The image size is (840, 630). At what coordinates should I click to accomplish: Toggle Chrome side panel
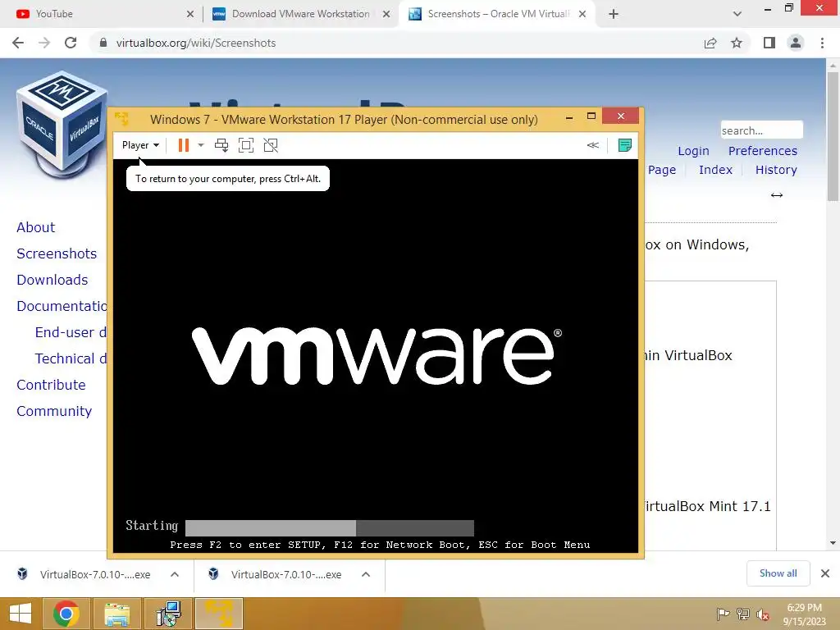(x=769, y=43)
